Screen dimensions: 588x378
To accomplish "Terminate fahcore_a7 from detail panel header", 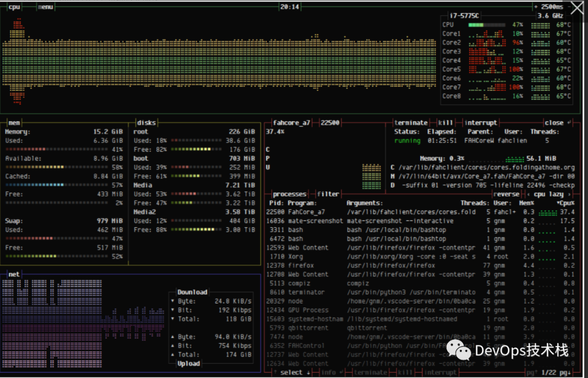I will coord(411,122).
